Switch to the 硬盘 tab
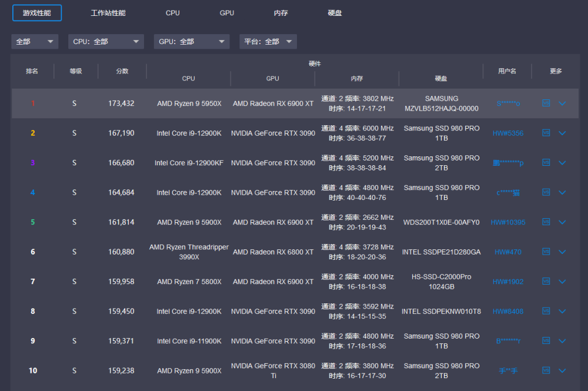The width and height of the screenshot is (588, 391). 335,13
